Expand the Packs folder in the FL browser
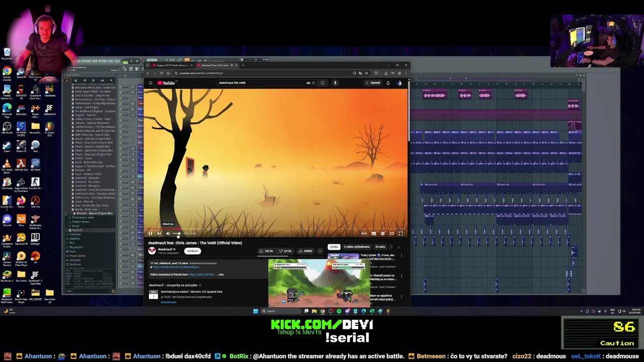The height and width of the screenshot is (362, 644). (x=73, y=251)
